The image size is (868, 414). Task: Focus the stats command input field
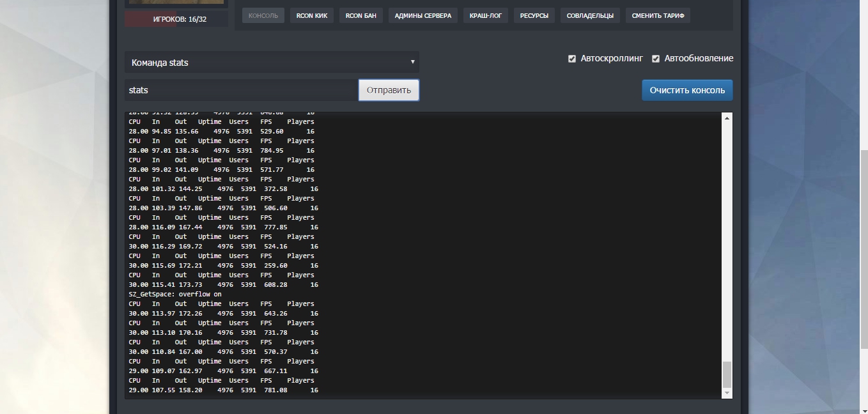(x=242, y=90)
